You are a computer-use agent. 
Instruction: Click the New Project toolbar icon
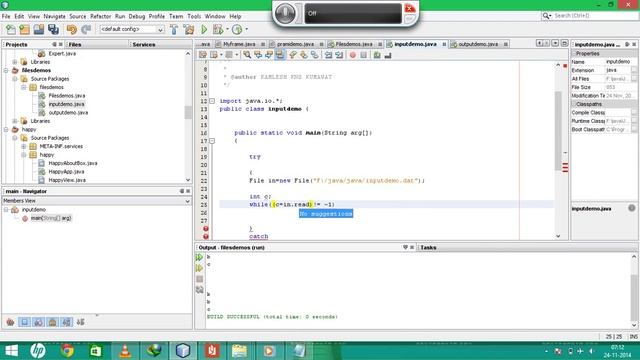pos(24,29)
